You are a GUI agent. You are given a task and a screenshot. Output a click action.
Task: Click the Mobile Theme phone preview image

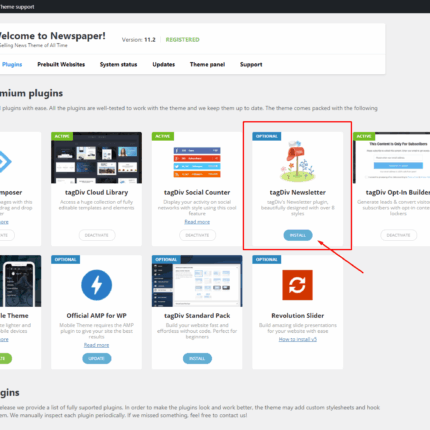20,281
